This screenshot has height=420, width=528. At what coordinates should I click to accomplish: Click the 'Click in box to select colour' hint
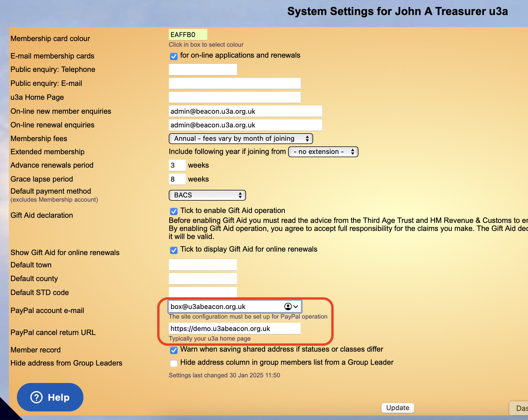tap(206, 45)
